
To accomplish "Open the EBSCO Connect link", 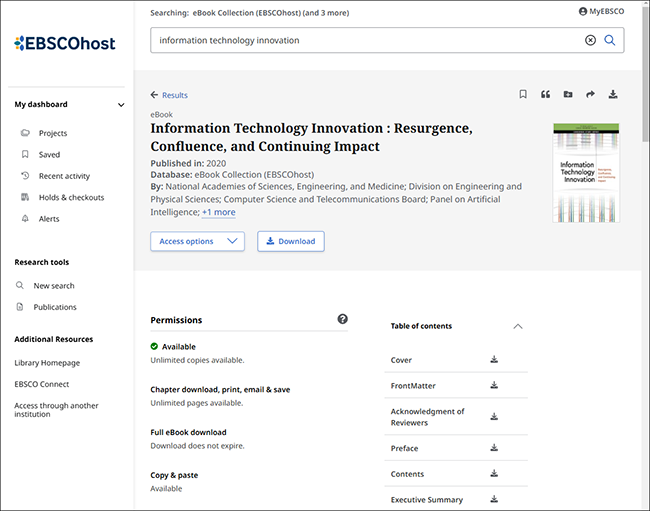I will coord(42,384).
